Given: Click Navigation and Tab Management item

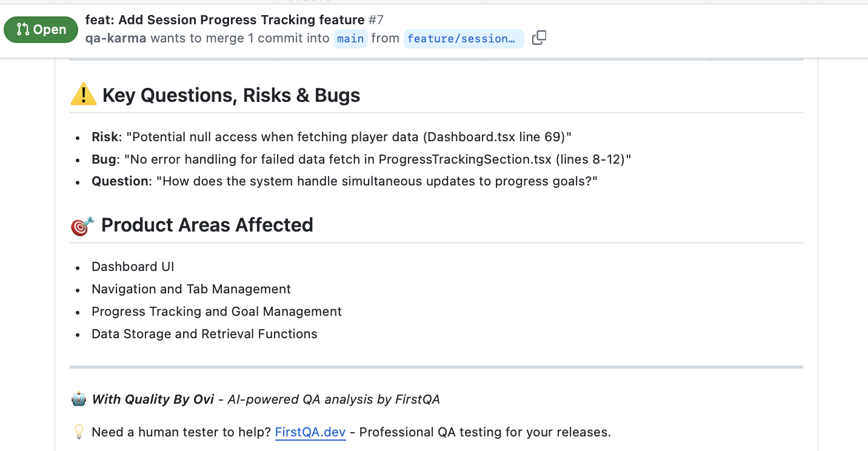Looking at the screenshot, I should point(191,289).
